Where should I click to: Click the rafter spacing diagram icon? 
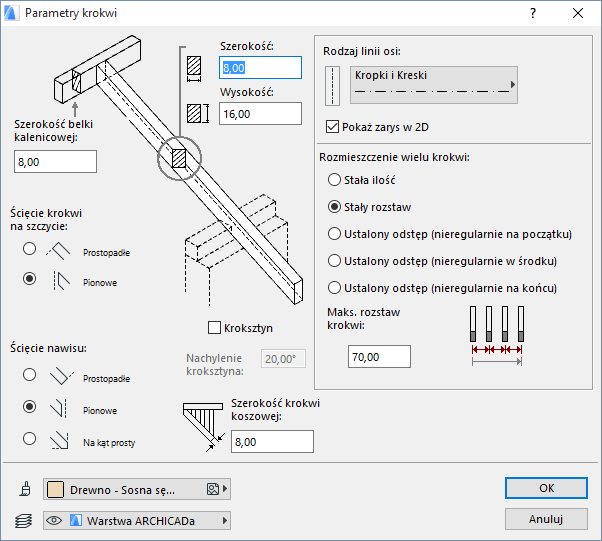[497, 336]
